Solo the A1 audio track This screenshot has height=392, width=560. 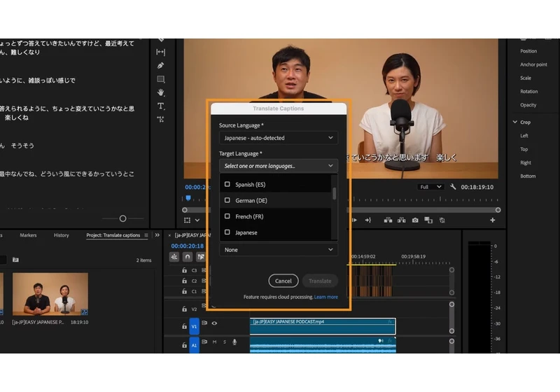[x=225, y=342]
